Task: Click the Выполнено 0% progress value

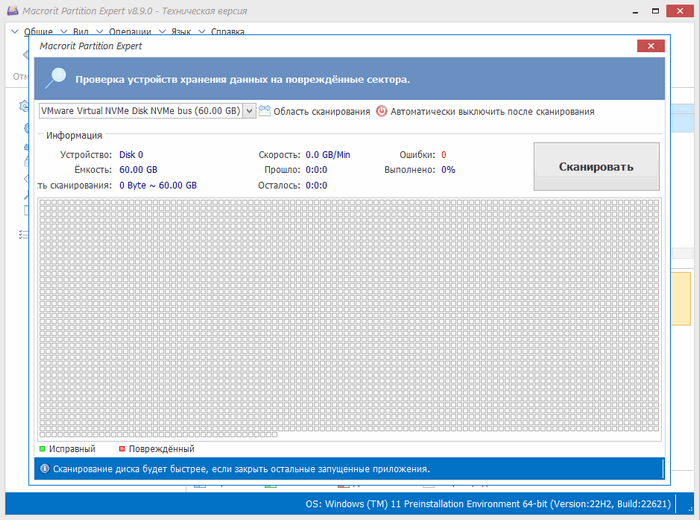Action: [x=448, y=170]
